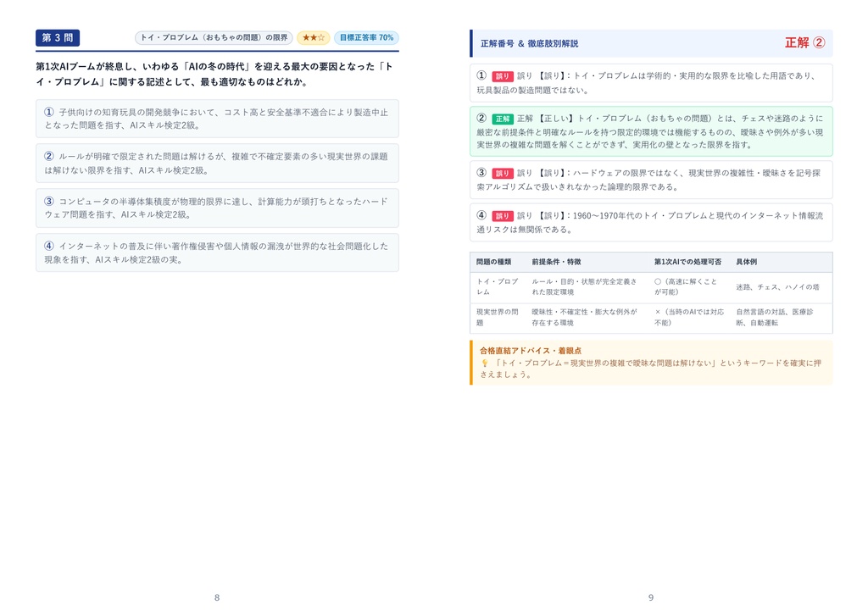Click the explanation text about 1960〜1970年代のトイ・プロブレム

[650, 223]
